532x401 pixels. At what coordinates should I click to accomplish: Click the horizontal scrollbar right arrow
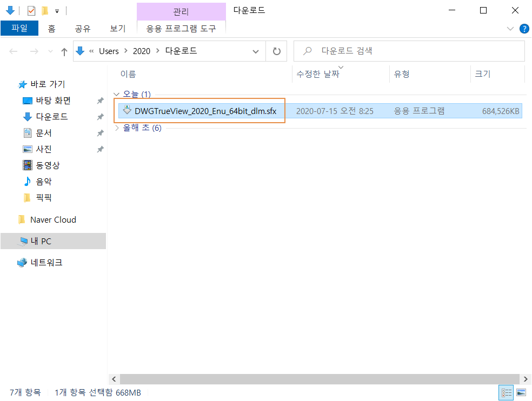pyautogui.click(x=526, y=379)
